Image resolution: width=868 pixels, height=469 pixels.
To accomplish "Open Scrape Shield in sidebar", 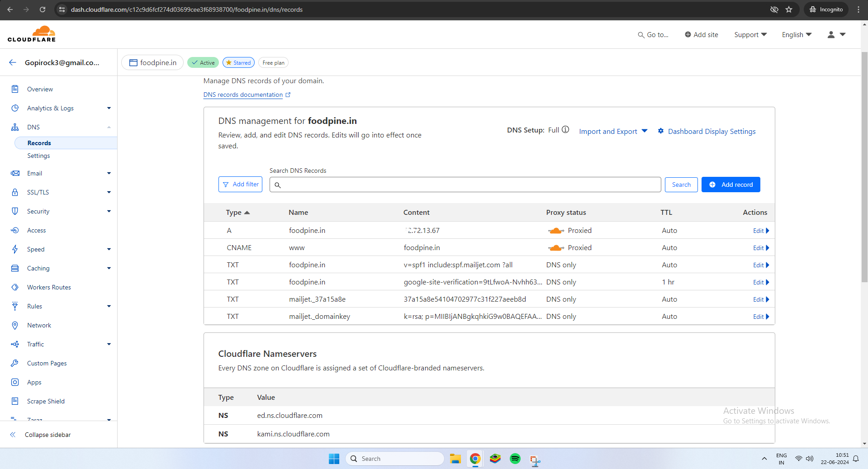I will 46,401.
